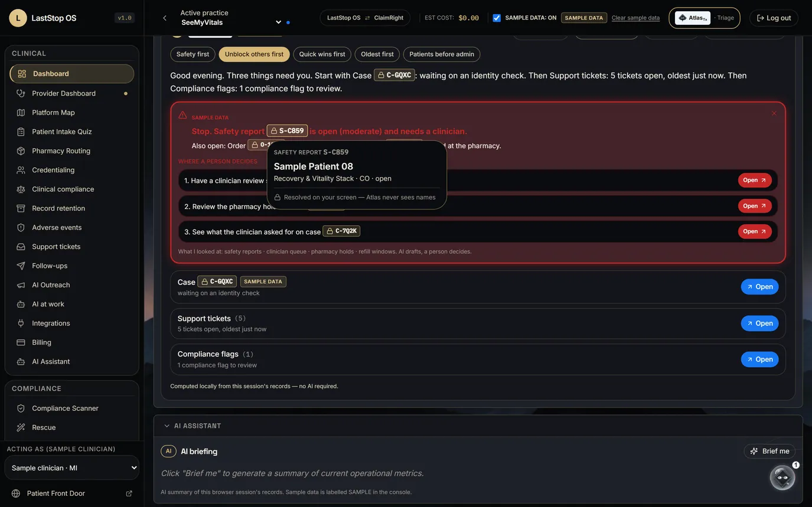Click the Follow-ups paper plane icon
Image resolution: width=812 pixels, height=507 pixels.
(x=21, y=266)
